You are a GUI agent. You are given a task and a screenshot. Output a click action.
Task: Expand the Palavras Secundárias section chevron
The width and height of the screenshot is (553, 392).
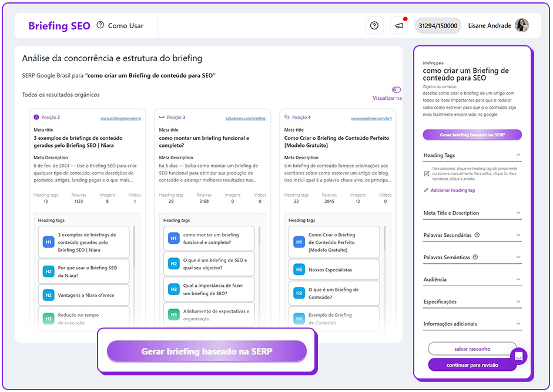tap(518, 235)
